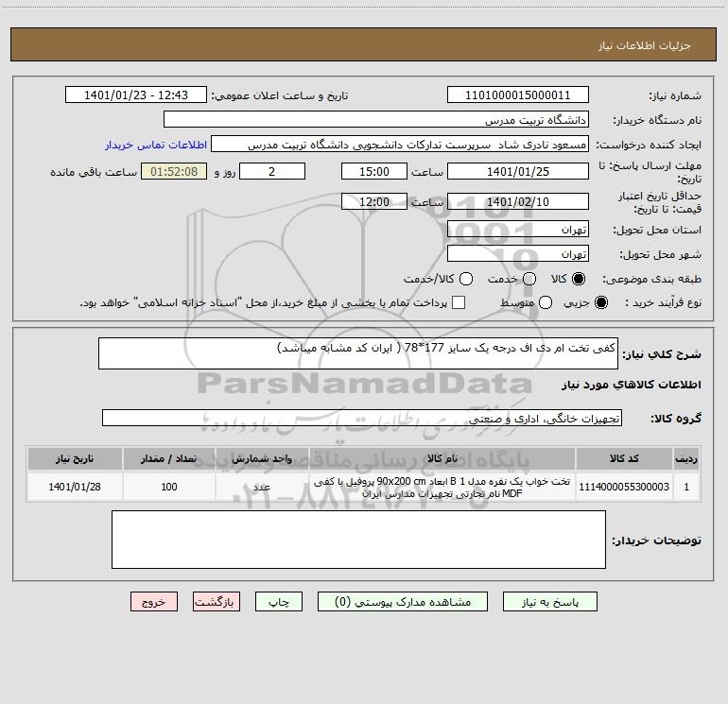Click the announcement date field 1401/01/23 - 12:43
Screen dimensions: 728x704
coord(136,95)
